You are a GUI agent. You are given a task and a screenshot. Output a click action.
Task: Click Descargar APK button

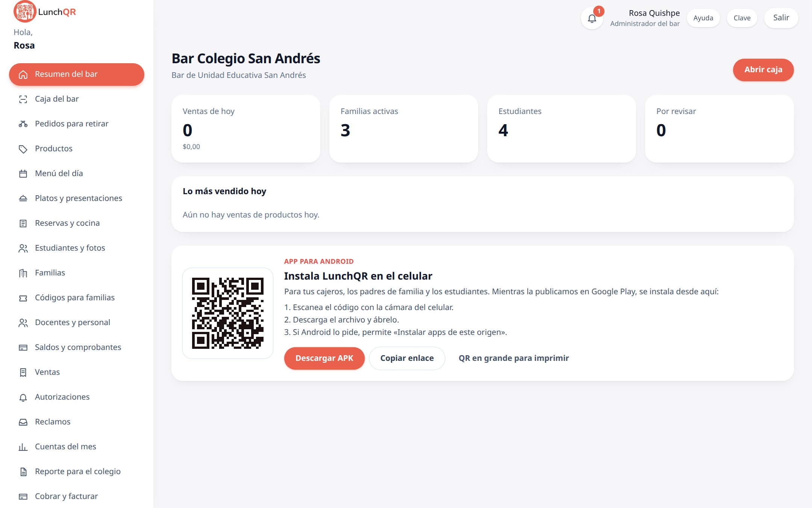324,358
